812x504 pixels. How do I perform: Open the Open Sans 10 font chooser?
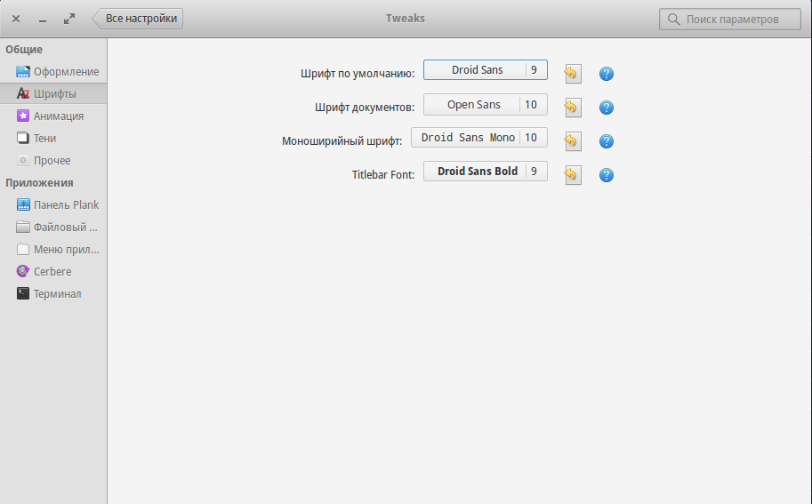click(486, 105)
